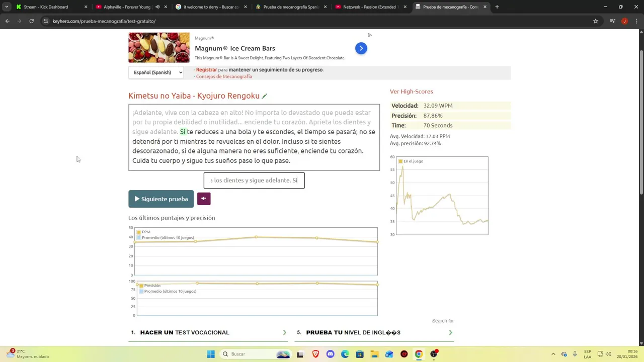Open the tab search dropdown arrow
The height and width of the screenshot is (362, 644).
coord(7,7)
